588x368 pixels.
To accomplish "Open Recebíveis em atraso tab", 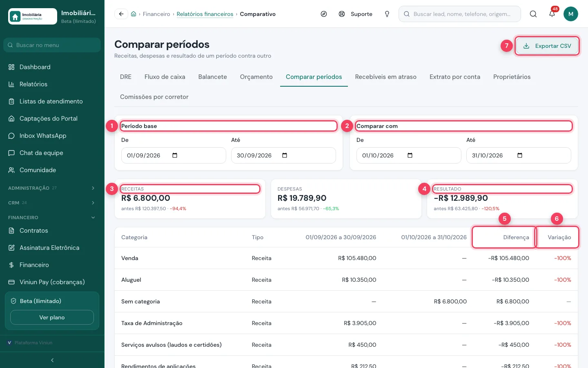I will click(386, 77).
